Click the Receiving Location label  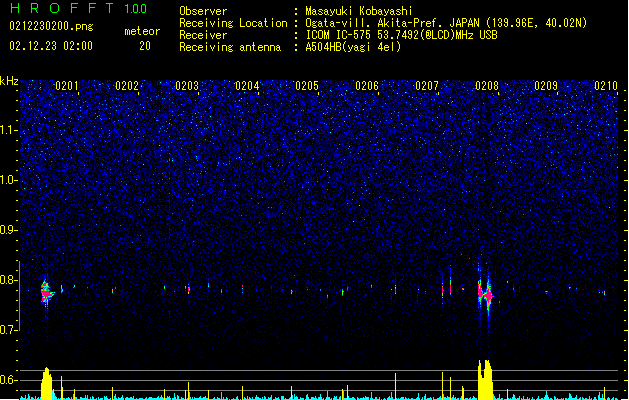233,23
